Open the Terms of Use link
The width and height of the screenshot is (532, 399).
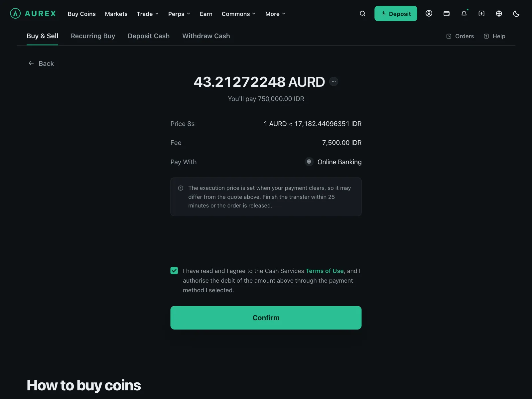[x=325, y=271]
